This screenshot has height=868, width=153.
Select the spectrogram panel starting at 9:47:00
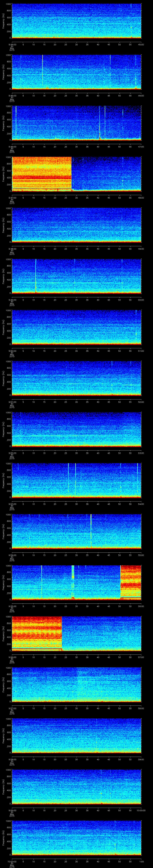coord(76,174)
